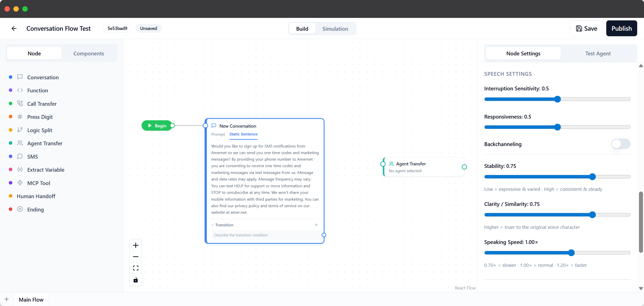Select the Conversation node icon
Screen dimensions: 644x306
[x=20, y=77]
